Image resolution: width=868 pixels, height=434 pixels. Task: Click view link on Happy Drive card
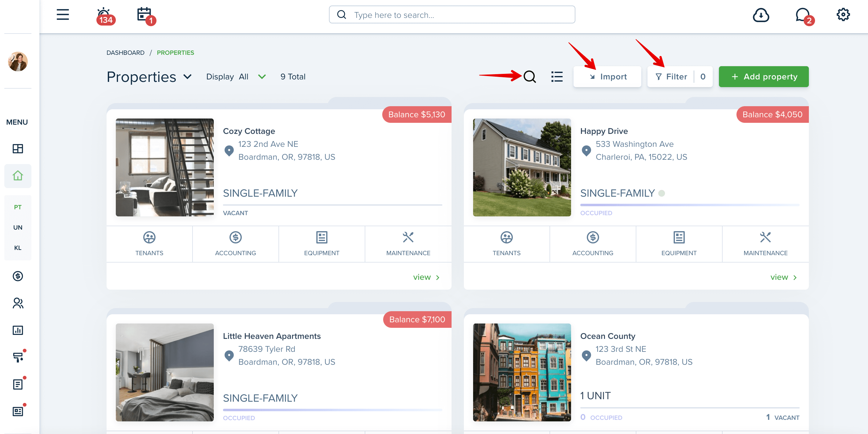(783, 277)
